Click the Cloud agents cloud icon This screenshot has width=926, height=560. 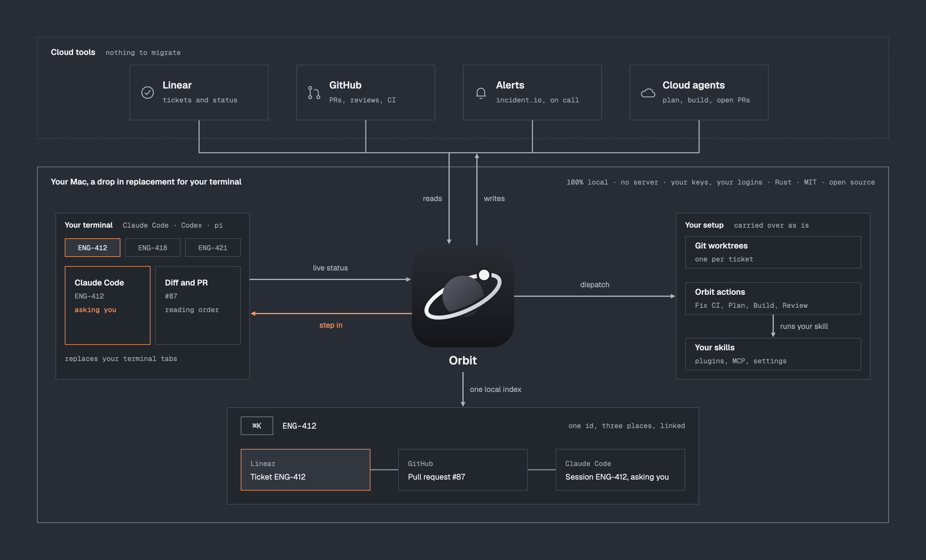pyautogui.click(x=648, y=93)
